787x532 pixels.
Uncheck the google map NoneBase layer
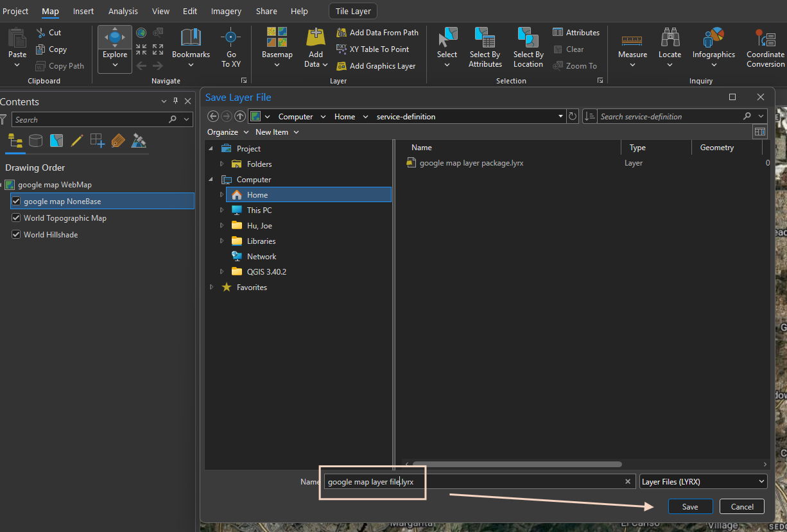click(17, 202)
